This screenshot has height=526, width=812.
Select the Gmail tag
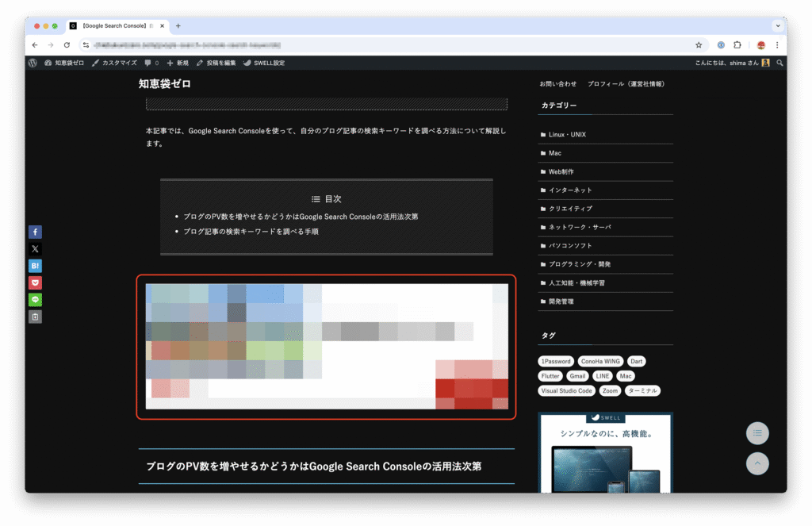(577, 376)
